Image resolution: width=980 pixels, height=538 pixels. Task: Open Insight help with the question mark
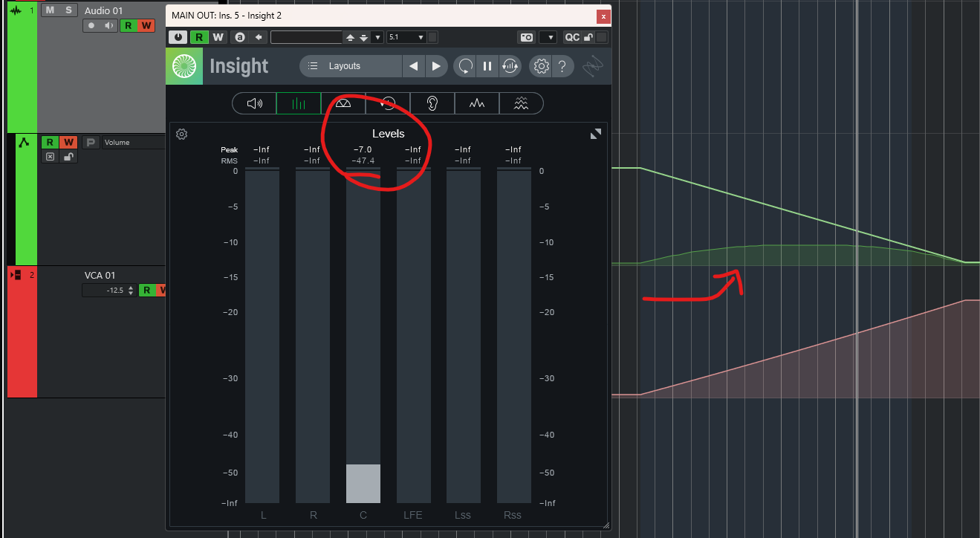(x=562, y=66)
